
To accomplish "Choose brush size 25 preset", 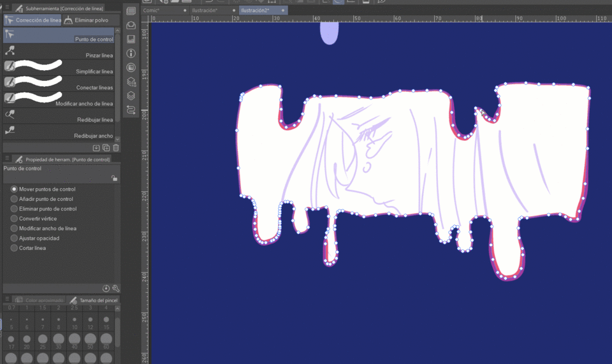I will [x=43, y=342].
